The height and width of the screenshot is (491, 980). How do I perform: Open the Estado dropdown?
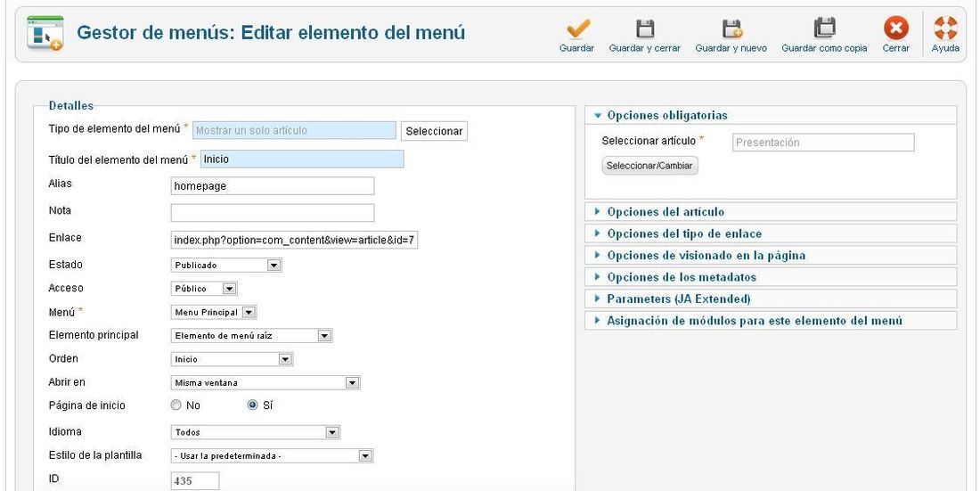(x=226, y=266)
